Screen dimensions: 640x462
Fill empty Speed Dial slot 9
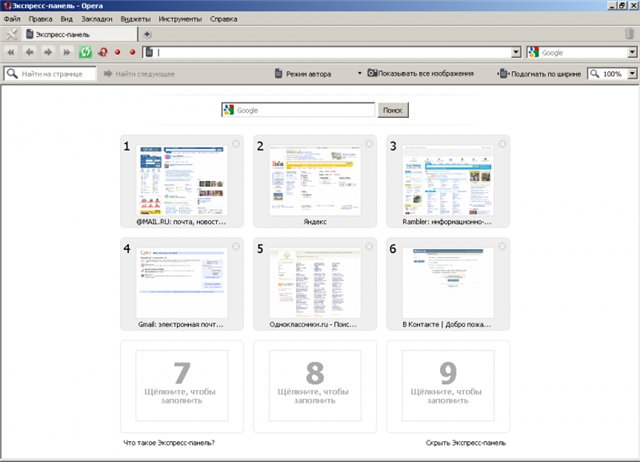448,386
